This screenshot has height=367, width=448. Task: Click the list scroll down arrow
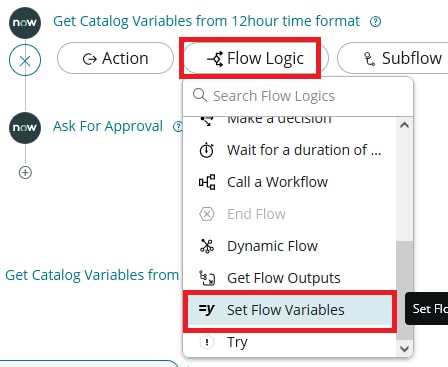[404, 349]
